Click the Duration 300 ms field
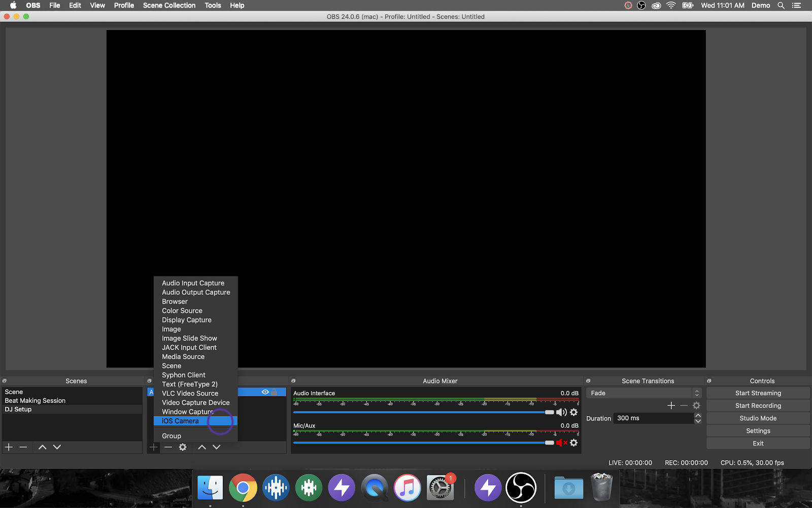This screenshot has height=508, width=812. pos(653,418)
